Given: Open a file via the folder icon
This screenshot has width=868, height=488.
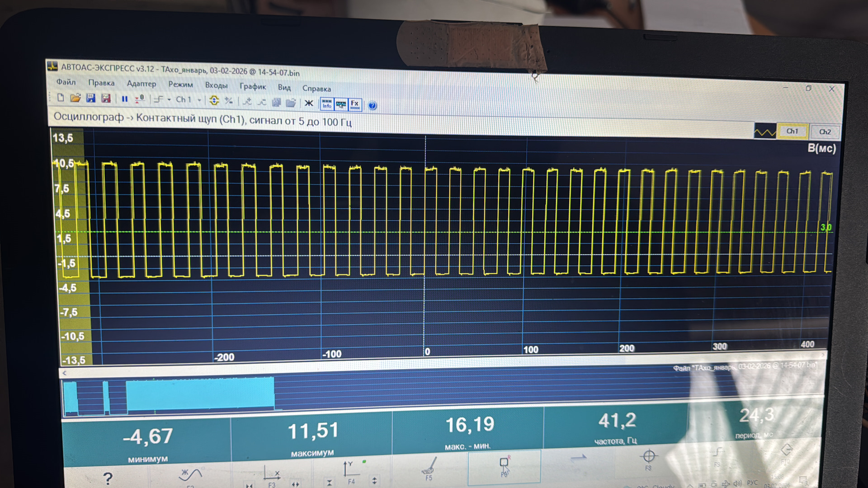Looking at the screenshot, I should 75,98.
